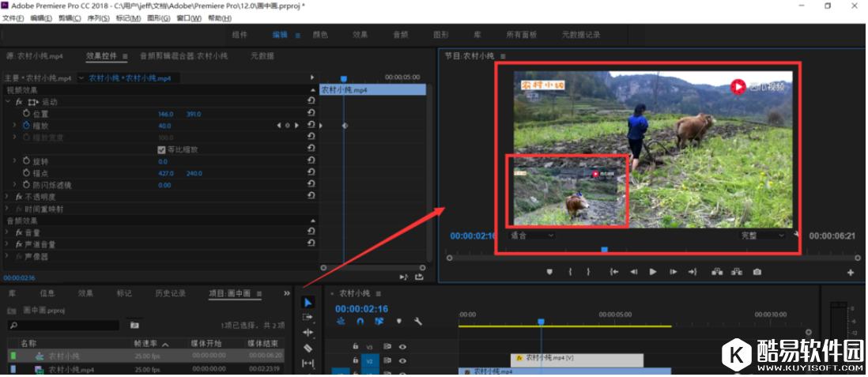Uncheck the 等比缩放 checkbox
868x377 pixels.
coord(162,149)
